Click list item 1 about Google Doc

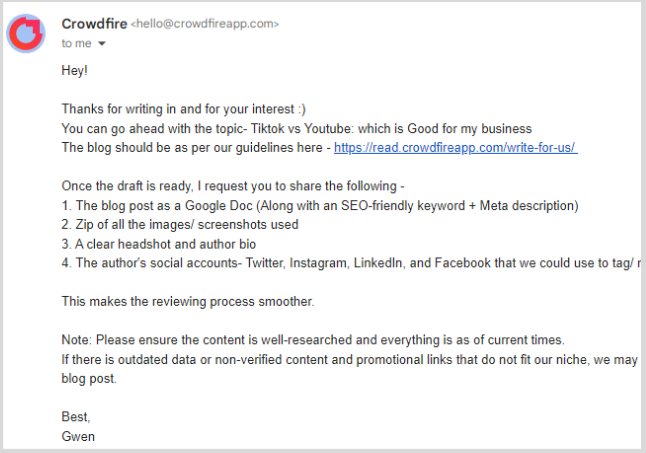coord(320,205)
